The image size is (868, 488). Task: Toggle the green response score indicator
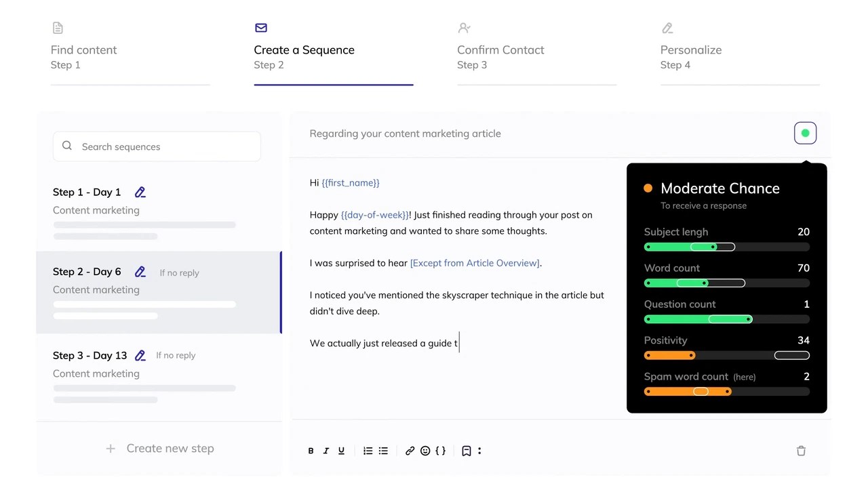pyautogui.click(x=806, y=134)
